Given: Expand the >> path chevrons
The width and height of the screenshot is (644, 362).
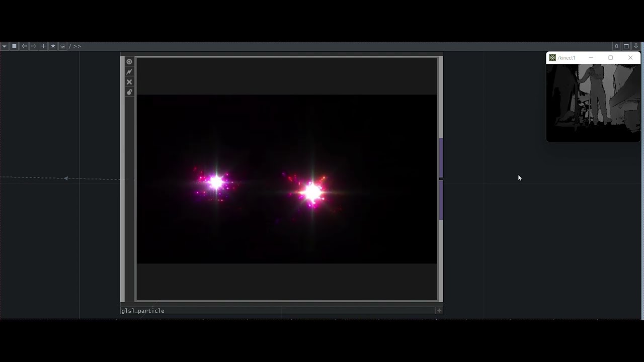Looking at the screenshot, I should (x=77, y=46).
